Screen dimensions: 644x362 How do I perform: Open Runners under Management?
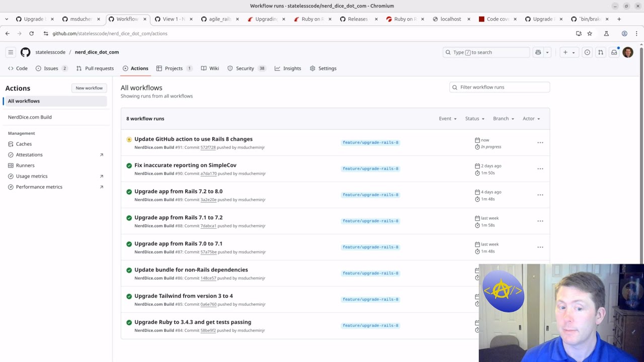[x=55, y=165]
